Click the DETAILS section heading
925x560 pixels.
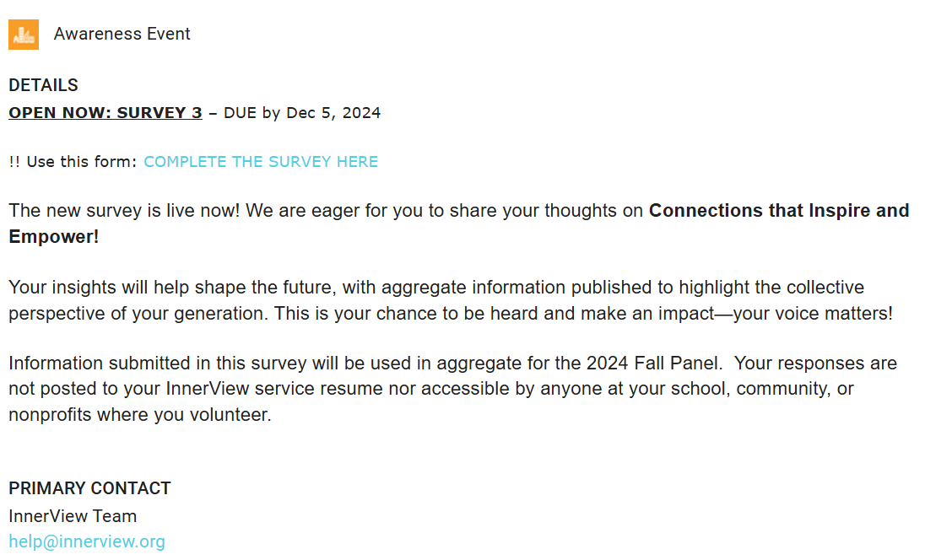pyautogui.click(x=43, y=85)
